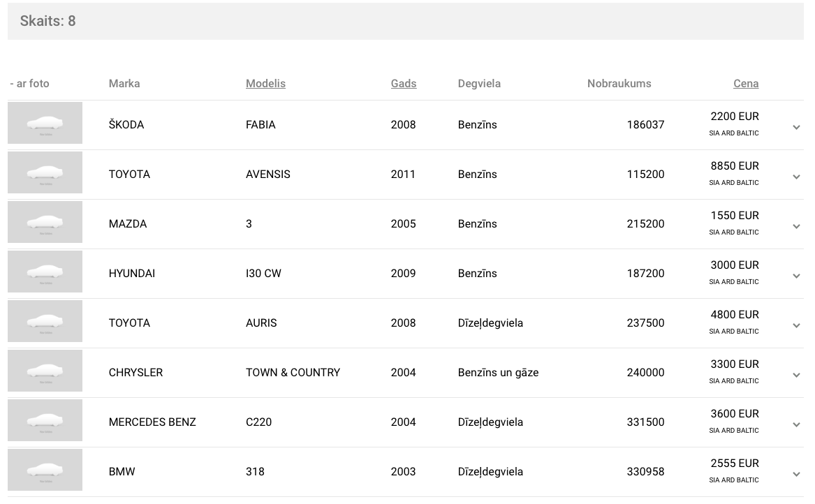Select the 2555 EUR price
The height and width of the screenshot is (504, 815).
(735, 464)
